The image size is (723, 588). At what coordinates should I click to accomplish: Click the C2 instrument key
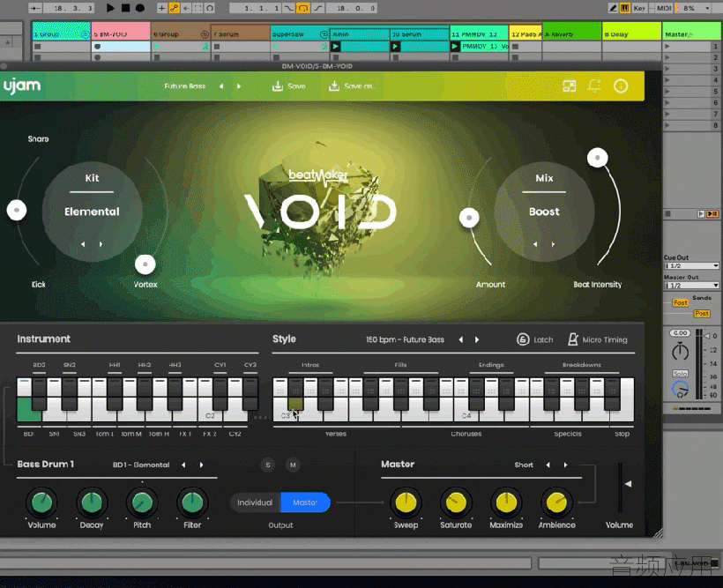[209, 410]
